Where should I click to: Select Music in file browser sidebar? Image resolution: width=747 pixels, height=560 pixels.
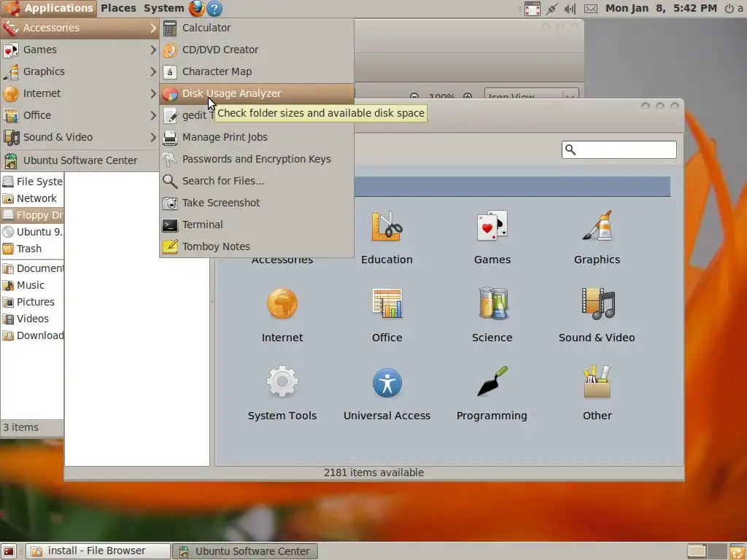coord(32,285)
